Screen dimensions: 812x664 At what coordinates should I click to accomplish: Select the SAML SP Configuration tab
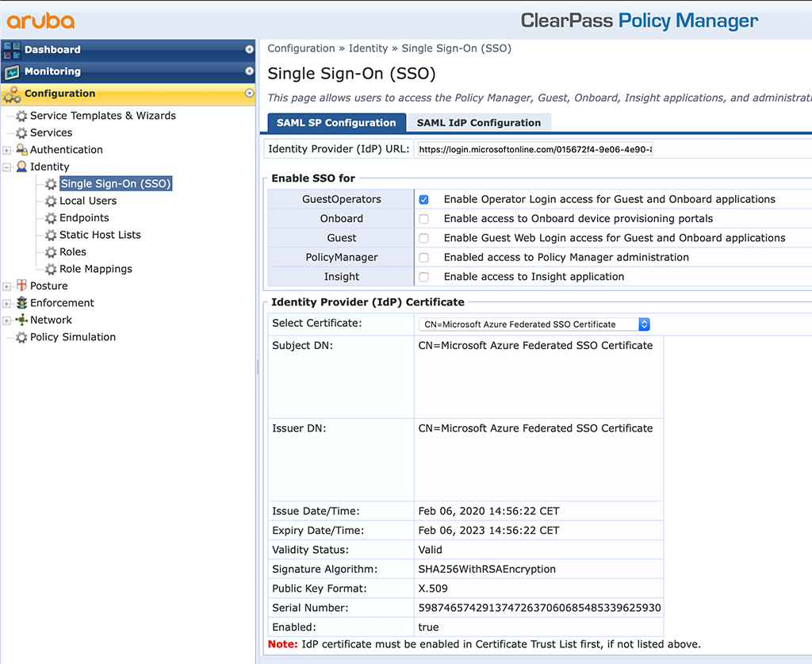336,123
